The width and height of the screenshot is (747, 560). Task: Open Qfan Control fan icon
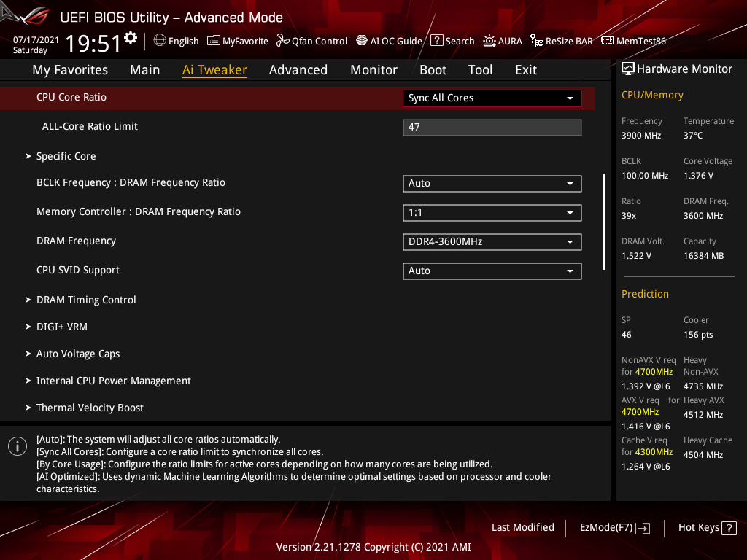point(283,41)
